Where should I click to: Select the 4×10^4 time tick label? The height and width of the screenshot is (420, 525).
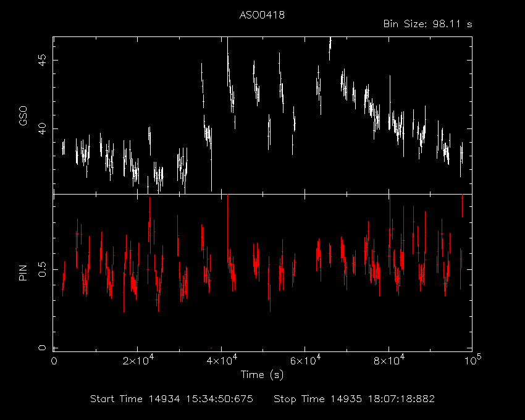(221, 360)
